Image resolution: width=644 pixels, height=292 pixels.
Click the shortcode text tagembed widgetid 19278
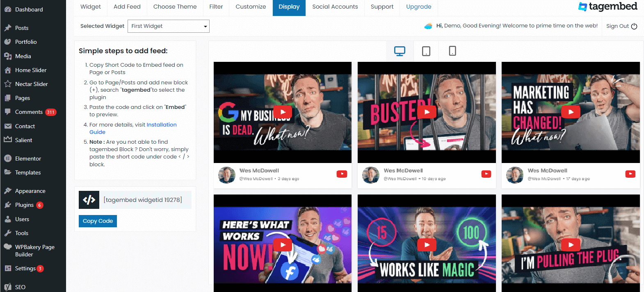(143, 200)
